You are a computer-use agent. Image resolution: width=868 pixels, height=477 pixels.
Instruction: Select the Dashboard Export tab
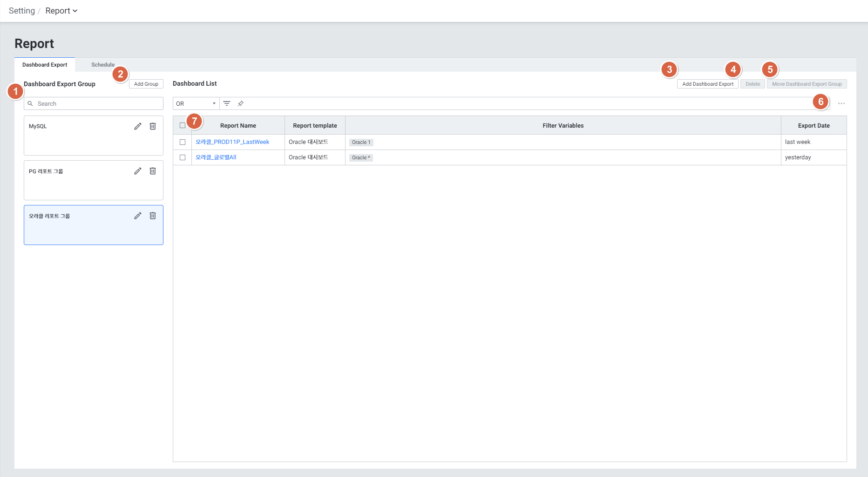tap(45, 65)
